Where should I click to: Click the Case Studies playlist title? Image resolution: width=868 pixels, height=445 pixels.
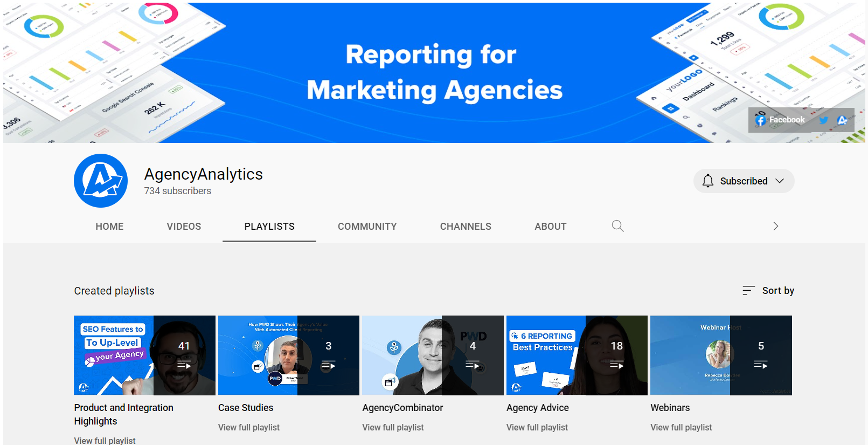tap(246, 408)
